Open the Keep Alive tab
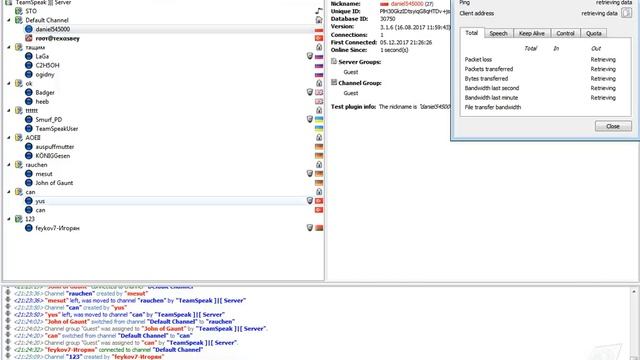 coord(531,33)
